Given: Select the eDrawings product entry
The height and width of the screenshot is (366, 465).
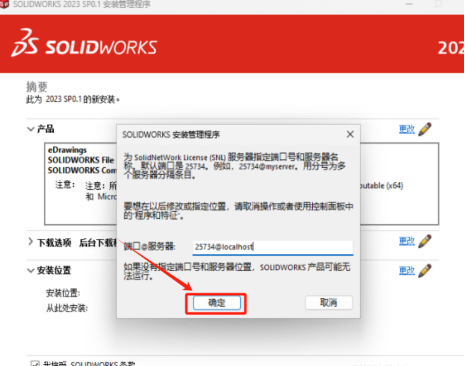Looking at the screenshot, I should [67, 150].
